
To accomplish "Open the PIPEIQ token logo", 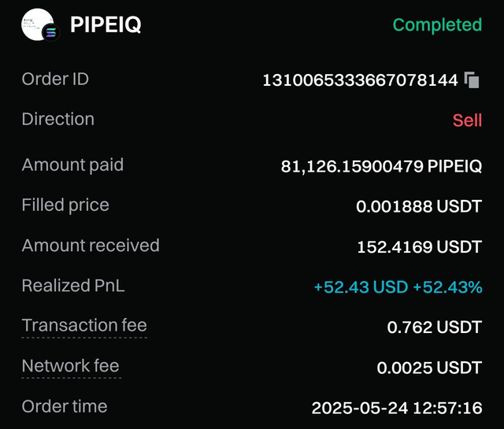I will click(37, 24).
